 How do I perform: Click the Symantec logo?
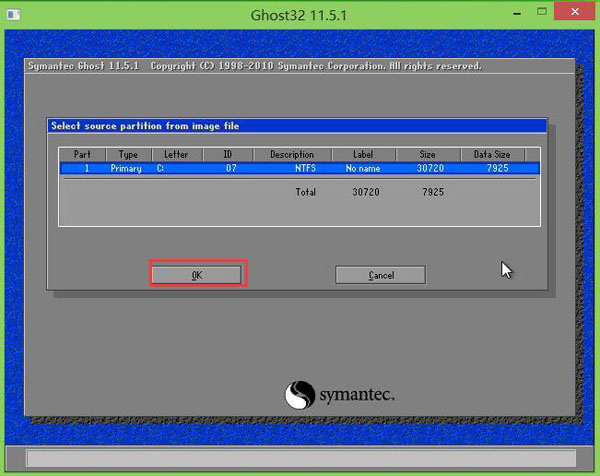pyautogui.click(x=339, y=395)
